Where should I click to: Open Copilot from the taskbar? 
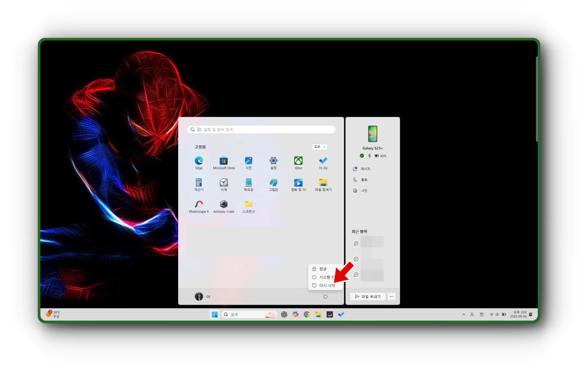tap(296, 315)
